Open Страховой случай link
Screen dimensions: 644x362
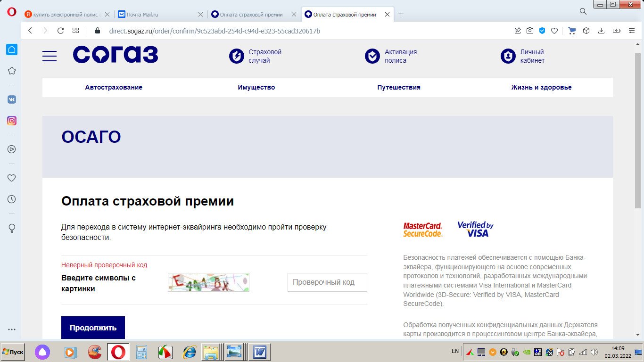pos(255,56)
